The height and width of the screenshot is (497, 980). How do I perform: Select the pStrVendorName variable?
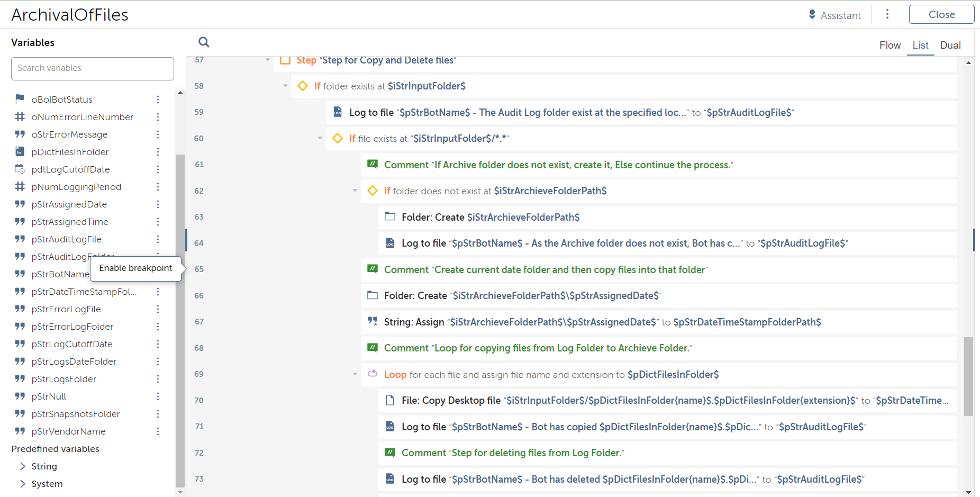(x=69, y=431)
